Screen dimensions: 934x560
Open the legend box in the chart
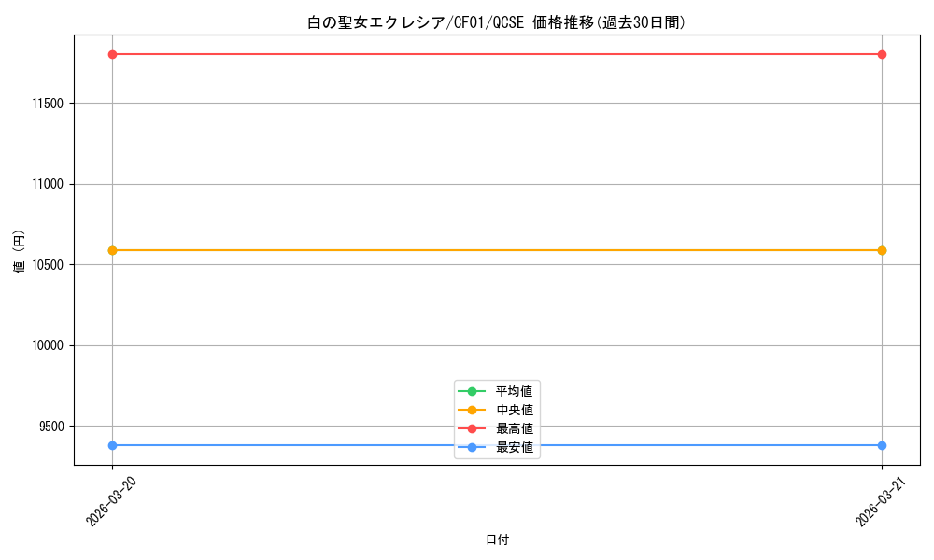pyautogui.click(x=496, y=417)
